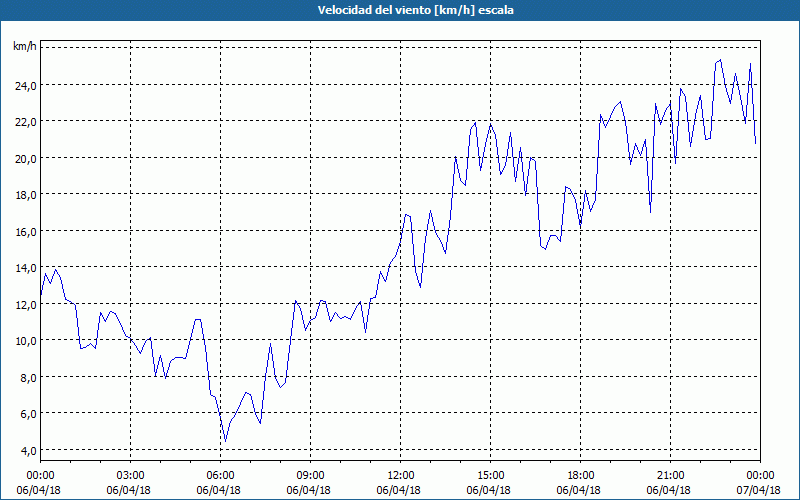
Task: Click the 24,0 y-axis label
Action: coord(26,85)
